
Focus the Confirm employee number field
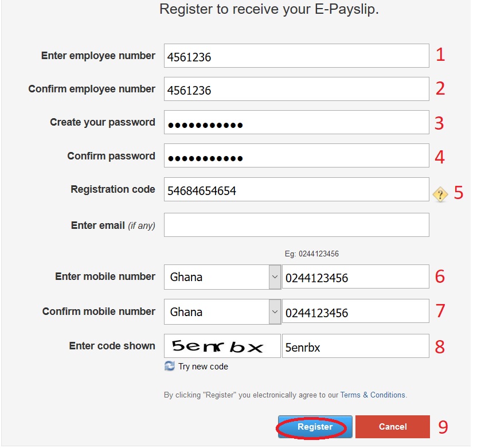click(296, 89)
